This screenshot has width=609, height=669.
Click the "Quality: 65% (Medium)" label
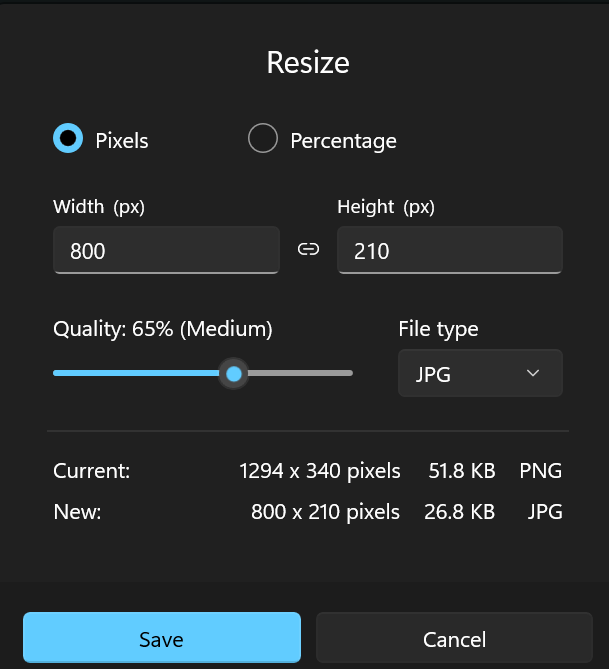[x=163, y=329]
